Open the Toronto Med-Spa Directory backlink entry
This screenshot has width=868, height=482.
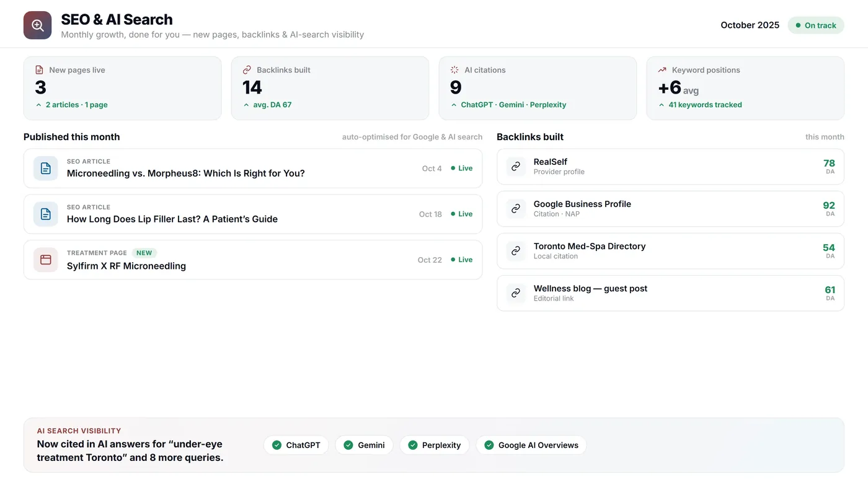[x=670, y=250]
